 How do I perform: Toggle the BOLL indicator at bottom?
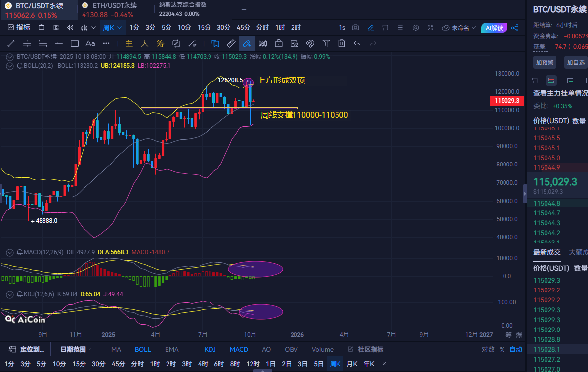[143, 349]
